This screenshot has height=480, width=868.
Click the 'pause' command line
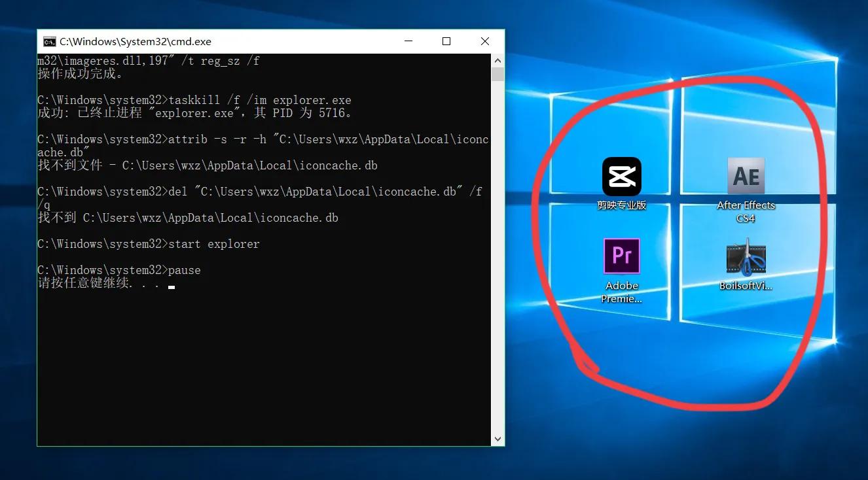pos(119,270)
